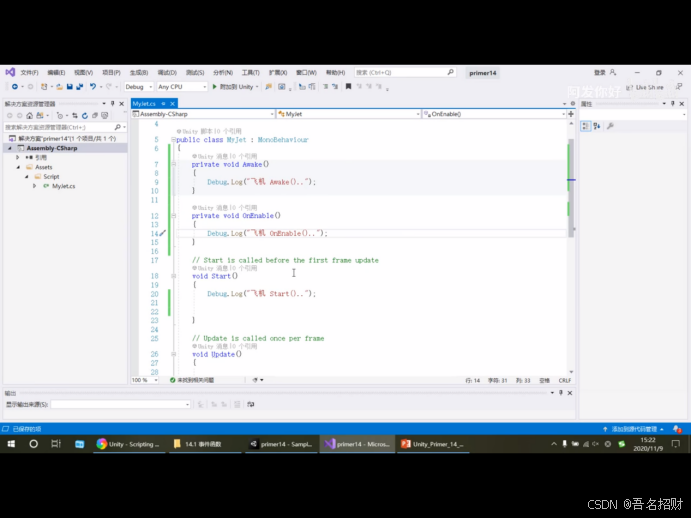Switch to Unity - Scripting Chrome window
692x519 pixels.
tap(128, 444)
